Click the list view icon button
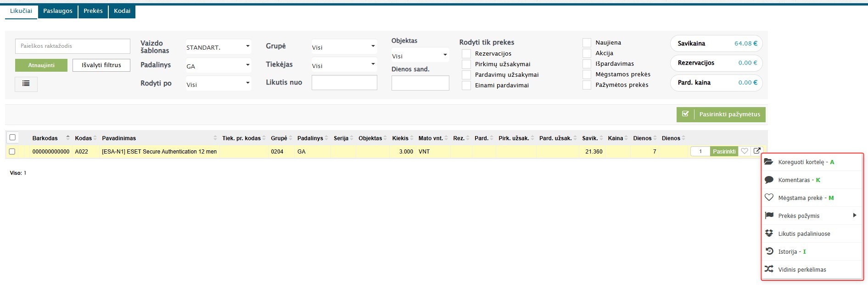Viewport: 868px width, 285px height. tap(26, 84)
